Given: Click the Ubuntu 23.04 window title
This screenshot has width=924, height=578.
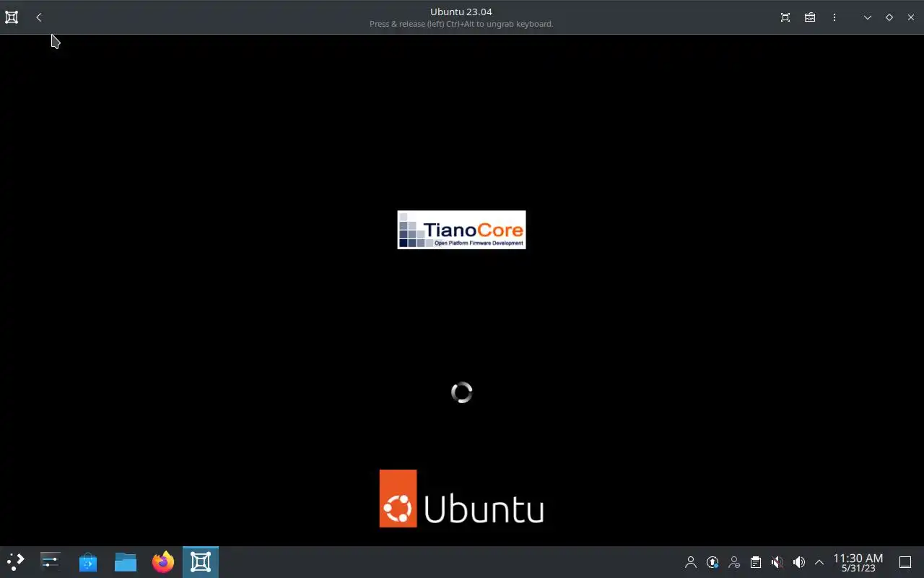Looking at the screenshot, I should point(461,12).
